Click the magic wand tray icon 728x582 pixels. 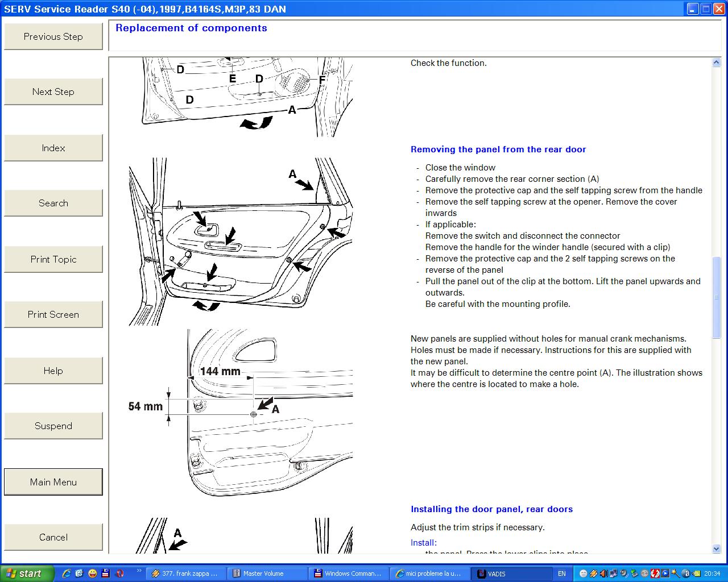click(676, 573)
